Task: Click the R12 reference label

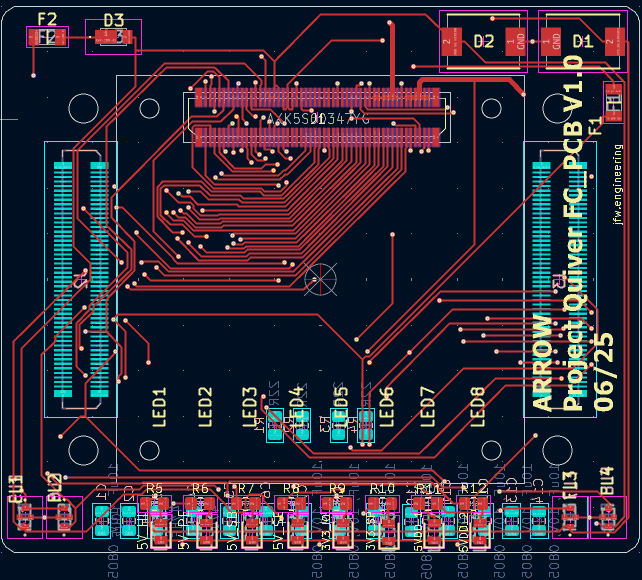Action: tap(474, 488)
